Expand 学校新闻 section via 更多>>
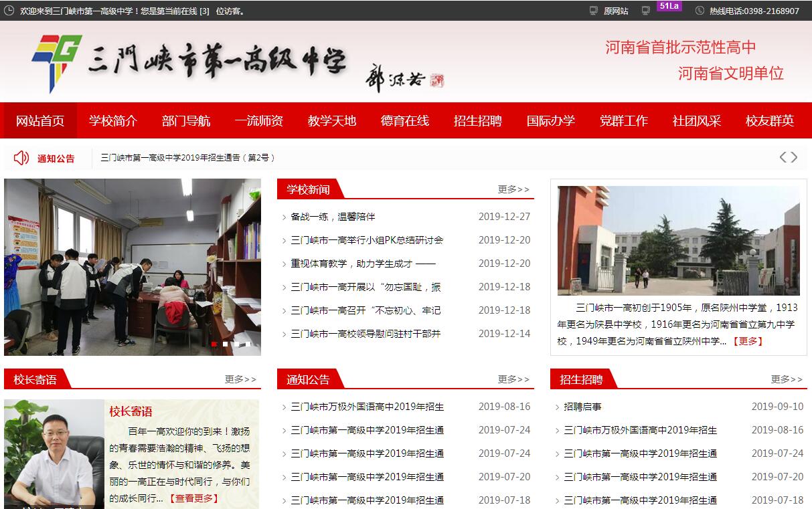Viewport: 812px width, 509px height. 513,189
